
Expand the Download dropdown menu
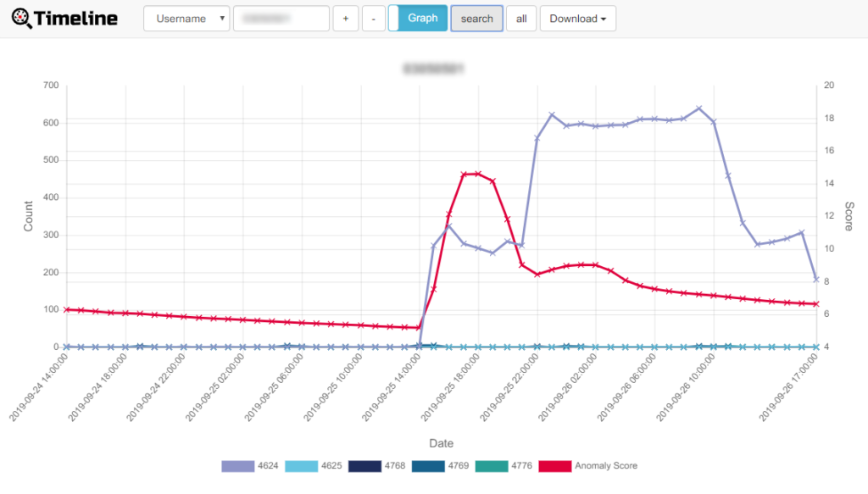click(578, 19)
